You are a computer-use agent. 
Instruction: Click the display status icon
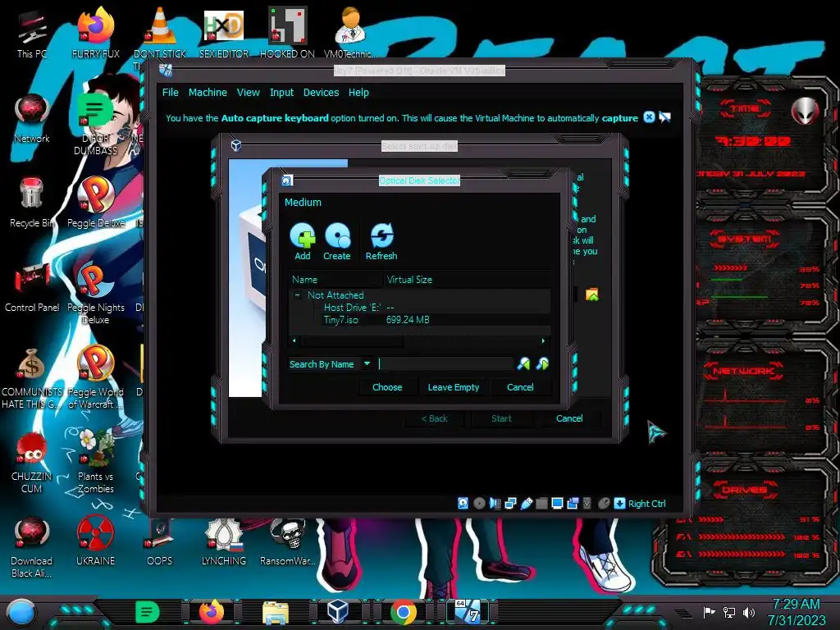point(557,503)
